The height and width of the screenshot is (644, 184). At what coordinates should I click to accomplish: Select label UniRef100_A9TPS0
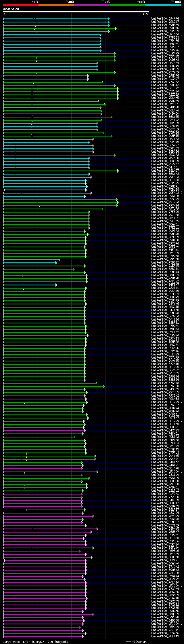click(165, 202)
